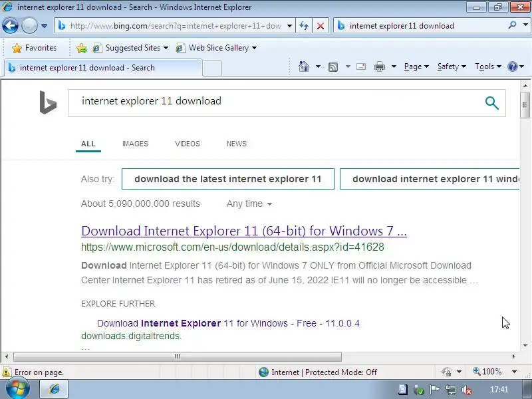Open a new blank tab button
Screen dimensions: 532x399
(x=212, y=68)
